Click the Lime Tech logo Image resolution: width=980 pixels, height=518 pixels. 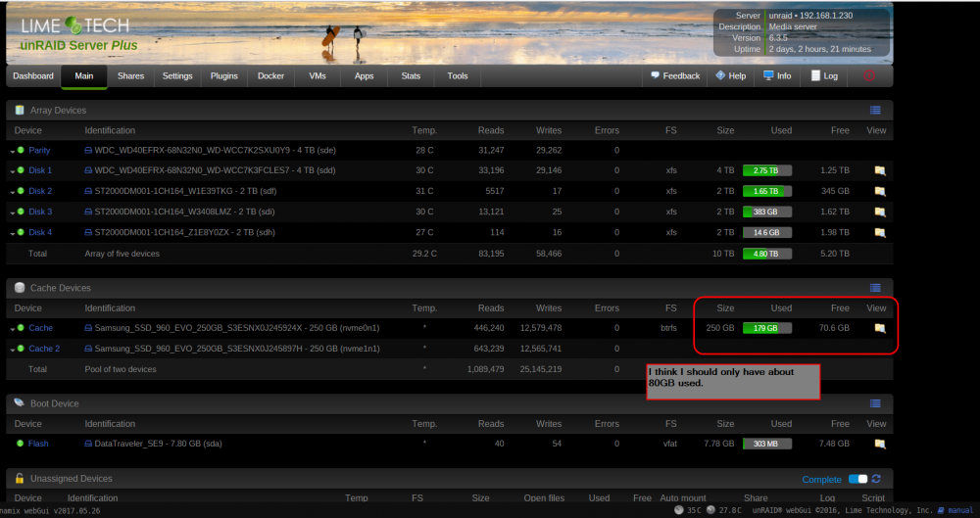pyautogui.click(x=75, y=26)
